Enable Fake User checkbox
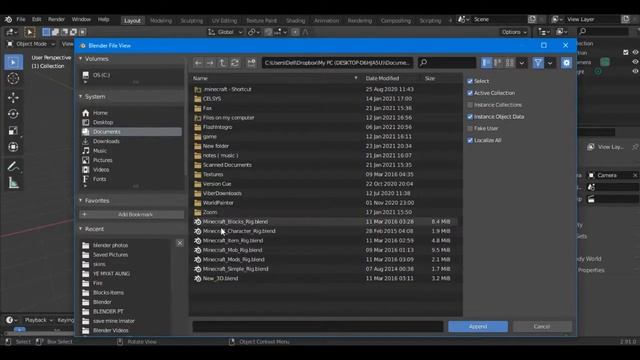The image size is (640, 360). click(470, 129)
